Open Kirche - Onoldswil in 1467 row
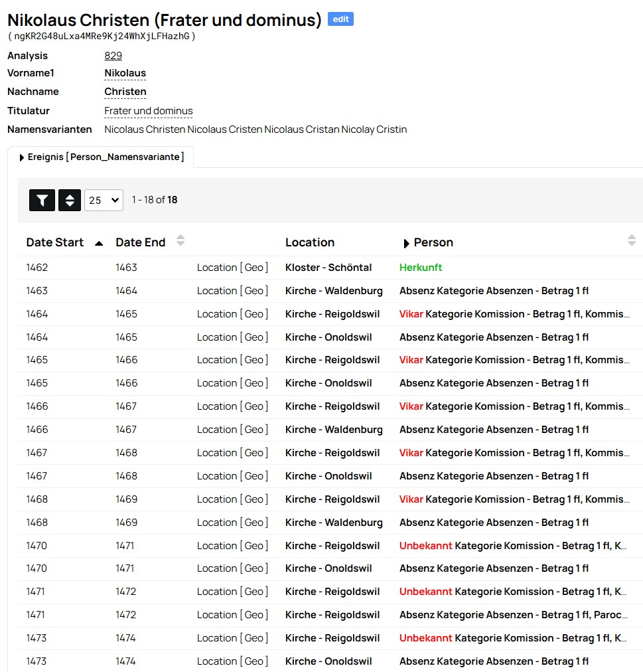The image size is (643, 672). [x=328, y=475]
